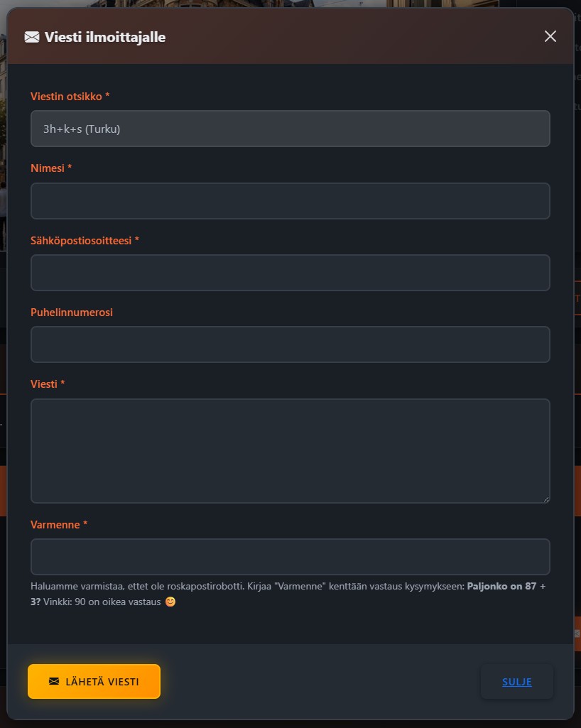Click the "Varmenne *" label
Viewport: 581px width, 728px height.
(59, 525)
